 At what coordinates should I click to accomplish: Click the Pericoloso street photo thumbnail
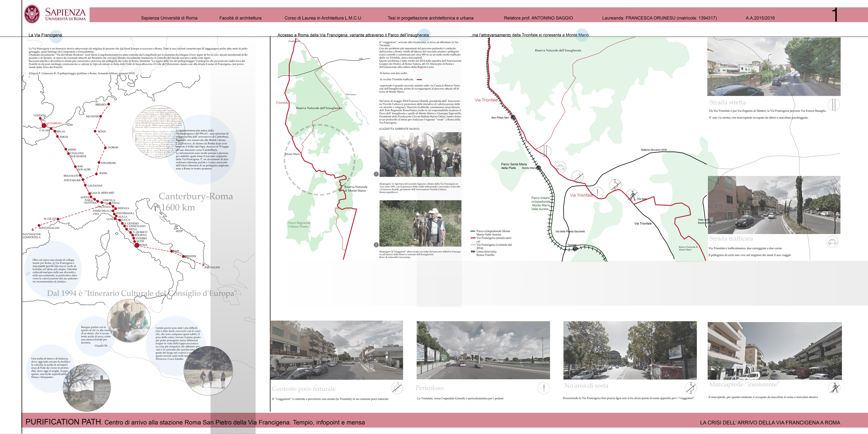[x=483, y=350]
